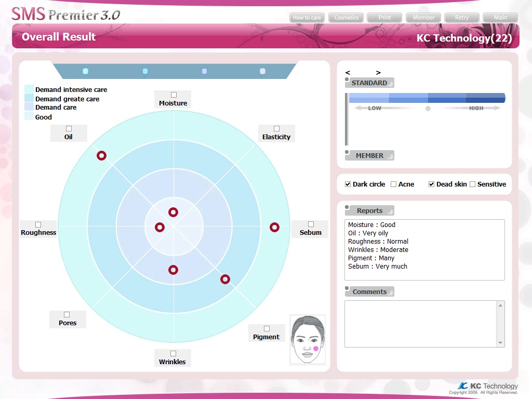Click the left arrow above STANDARD

tap(348, 73)
